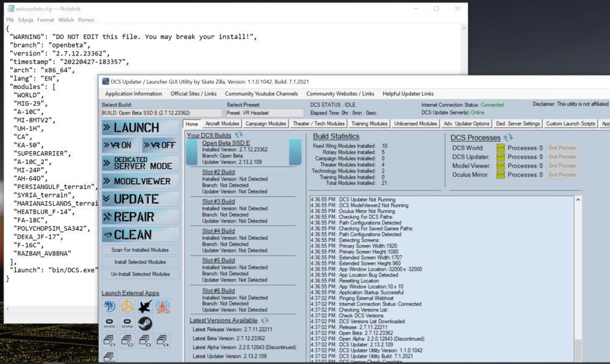Switch to the Campaign Modules tab
The image size is (610, 364).
click(x=266, y=124)
